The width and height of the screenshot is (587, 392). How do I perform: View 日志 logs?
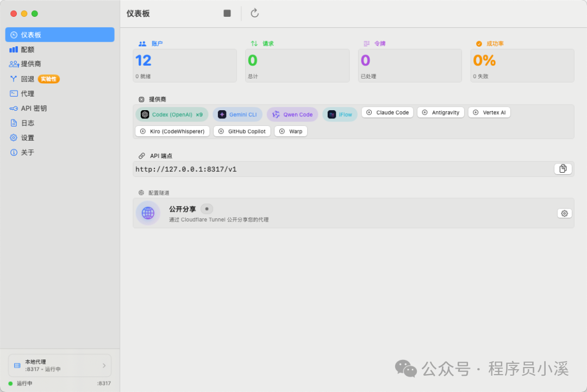coord(60,123)
